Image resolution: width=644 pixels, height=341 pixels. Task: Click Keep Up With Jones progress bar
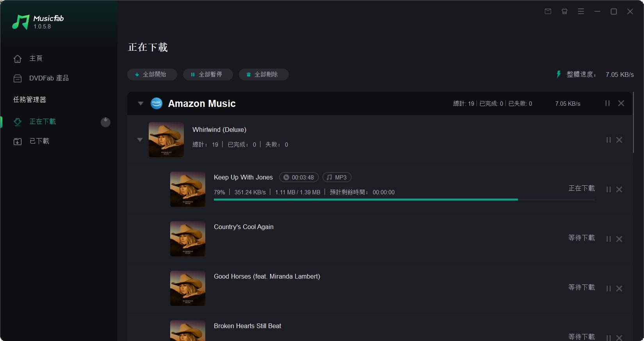404,199
